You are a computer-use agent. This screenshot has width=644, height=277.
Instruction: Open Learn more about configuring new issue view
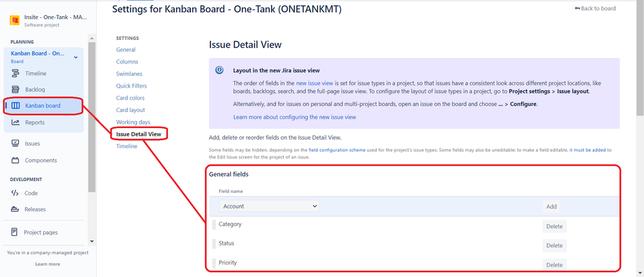coord(294,117)
